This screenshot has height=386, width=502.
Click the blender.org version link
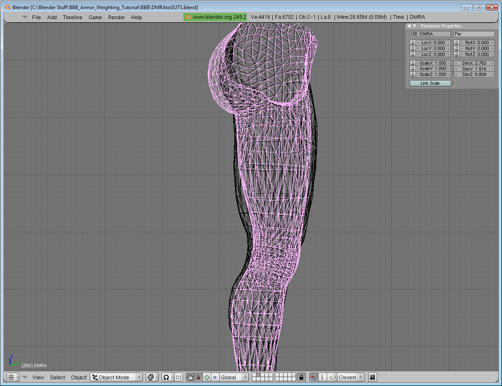point(215,17)
